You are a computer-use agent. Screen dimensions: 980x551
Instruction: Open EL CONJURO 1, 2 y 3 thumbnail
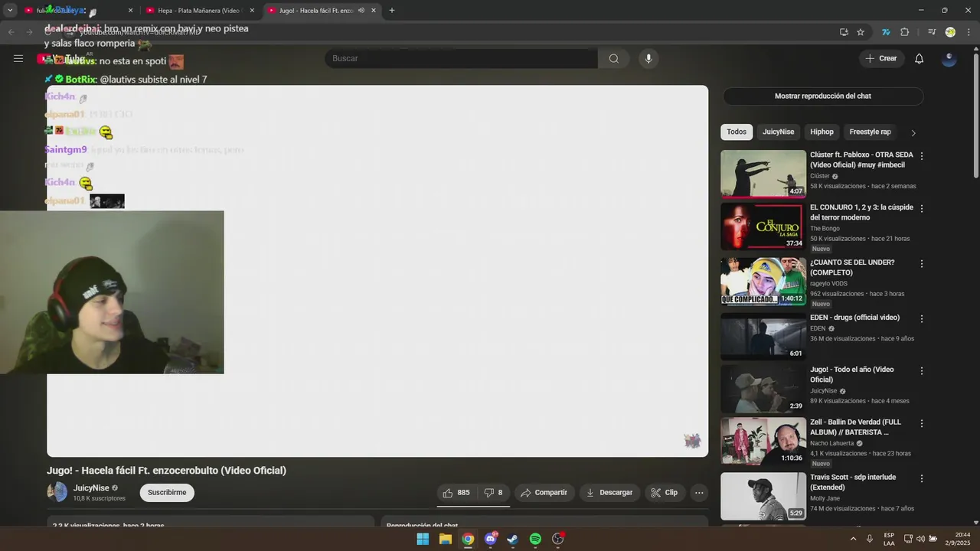coord(763,226)
